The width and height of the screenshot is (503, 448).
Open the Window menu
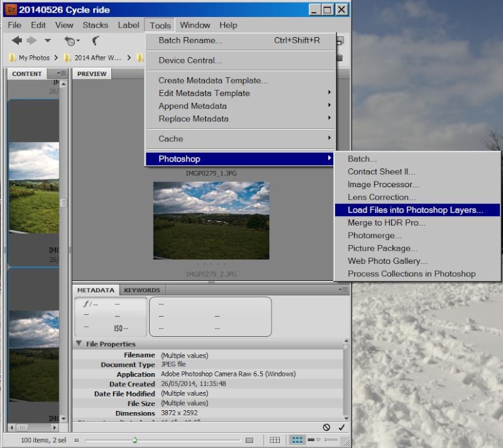pos(195,25)
